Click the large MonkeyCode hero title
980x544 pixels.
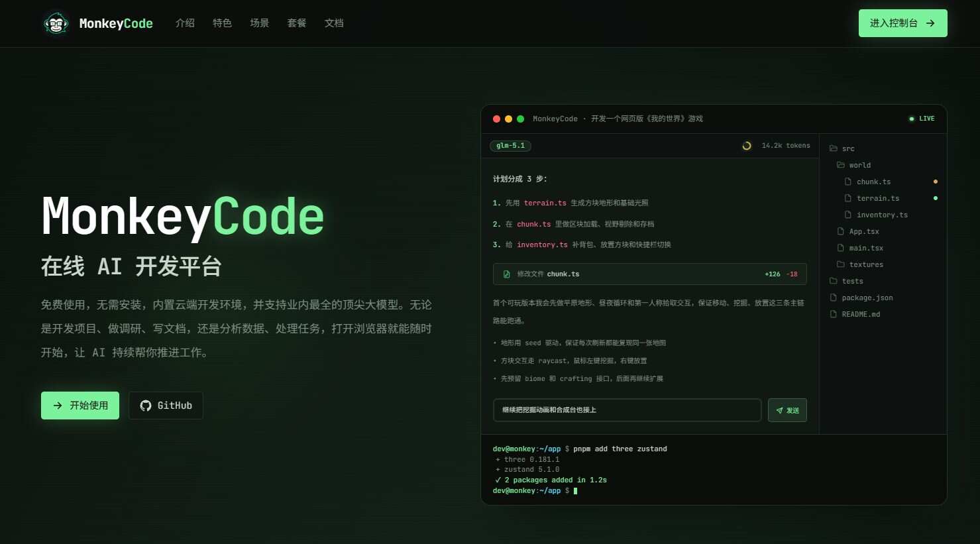coord(183,216)
